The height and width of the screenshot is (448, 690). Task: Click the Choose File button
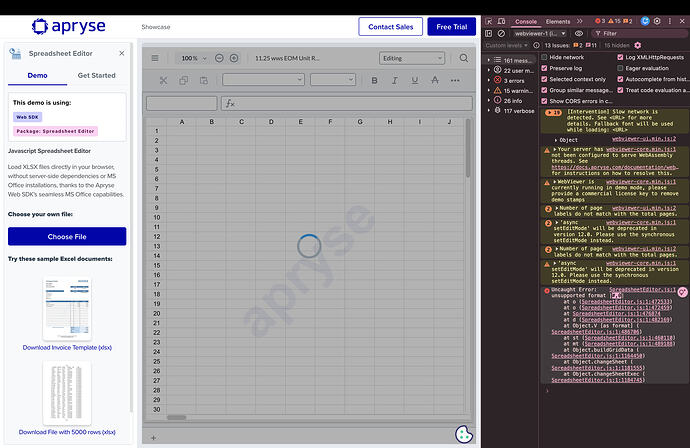click(x=67, y=236)
